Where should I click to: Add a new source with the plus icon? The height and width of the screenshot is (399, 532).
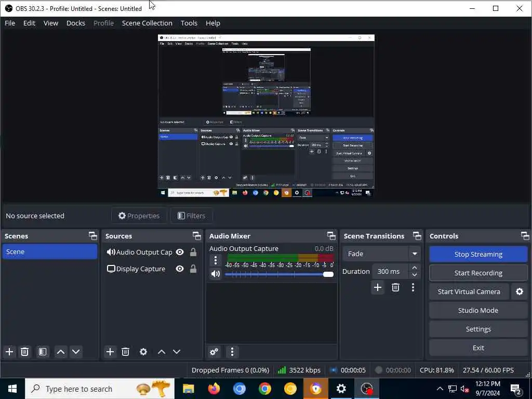(x=110, y=352)
